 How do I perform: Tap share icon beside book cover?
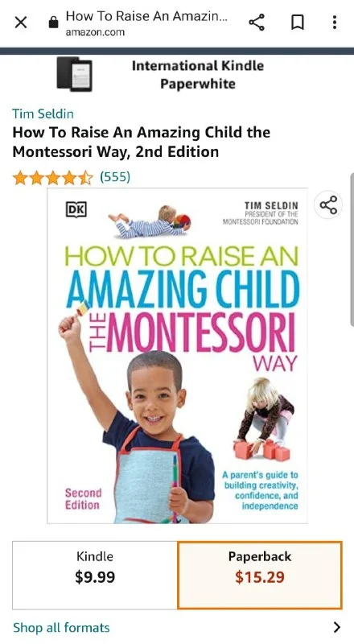tap(328, 204)
